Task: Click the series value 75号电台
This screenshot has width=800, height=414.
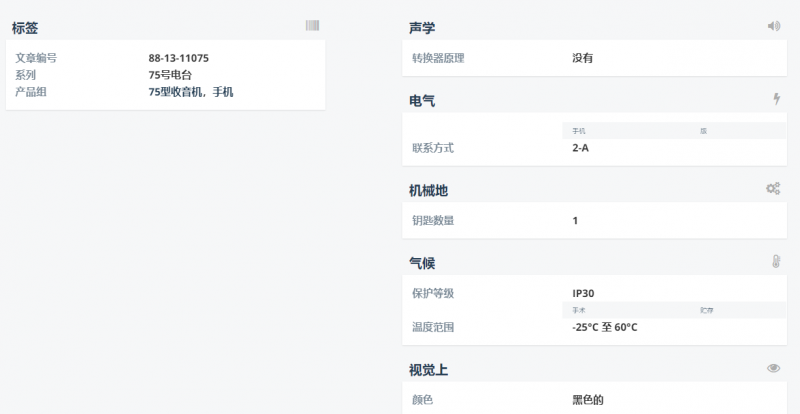Action: 169,75
